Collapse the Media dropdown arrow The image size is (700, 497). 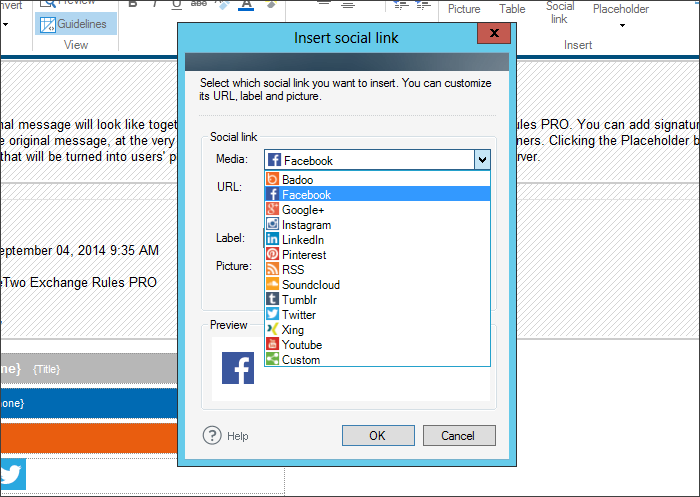[x=482, y=160]
